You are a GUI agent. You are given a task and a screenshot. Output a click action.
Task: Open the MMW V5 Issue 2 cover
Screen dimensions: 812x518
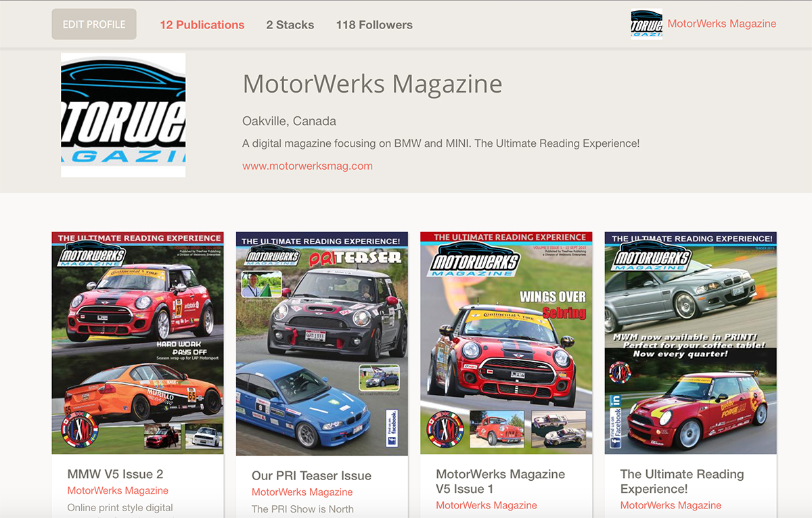(137, 343)
